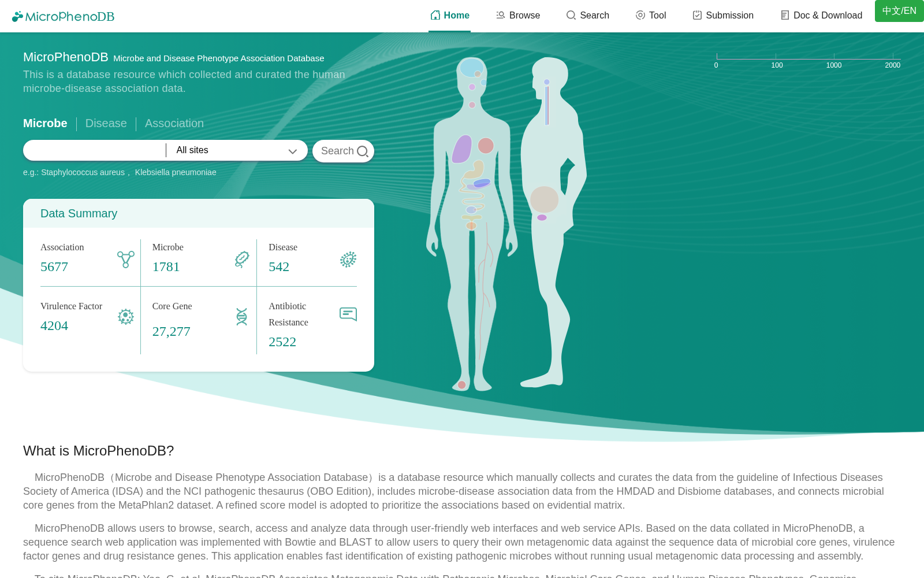This screenshot has height=578, width=924.
Task: Use example Staphylococcus aureus
Action: point(83,172)
